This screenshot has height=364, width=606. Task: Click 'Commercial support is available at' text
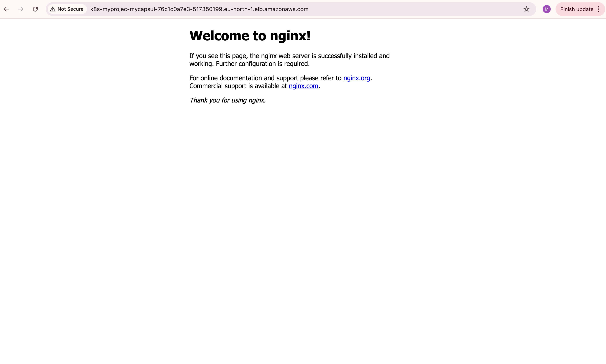238,86
